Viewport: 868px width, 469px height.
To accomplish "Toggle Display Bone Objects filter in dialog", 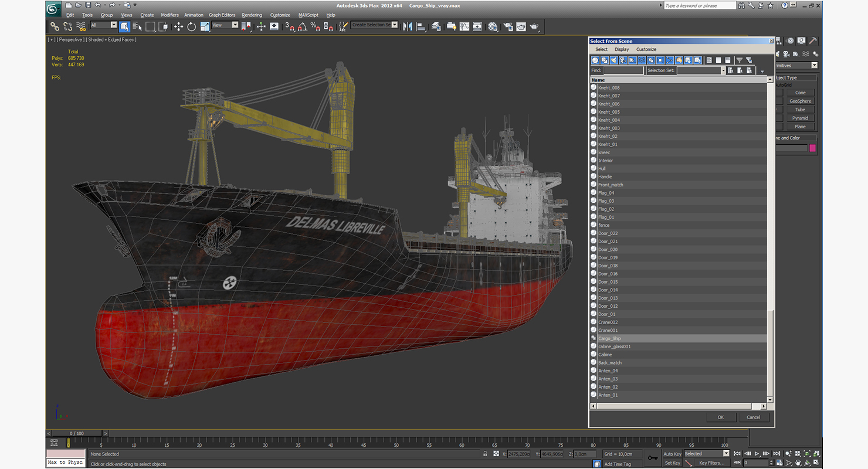I will (x=670, y=60).
